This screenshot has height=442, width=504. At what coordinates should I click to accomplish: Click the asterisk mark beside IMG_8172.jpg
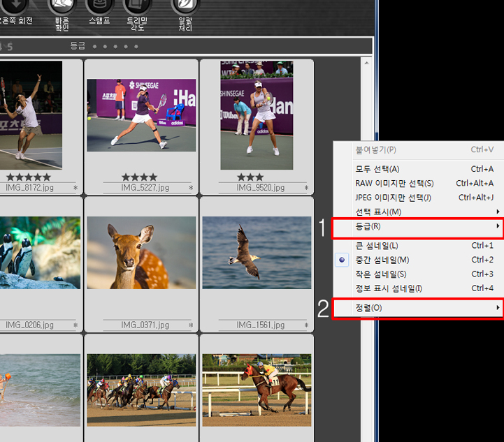(75, 188)
